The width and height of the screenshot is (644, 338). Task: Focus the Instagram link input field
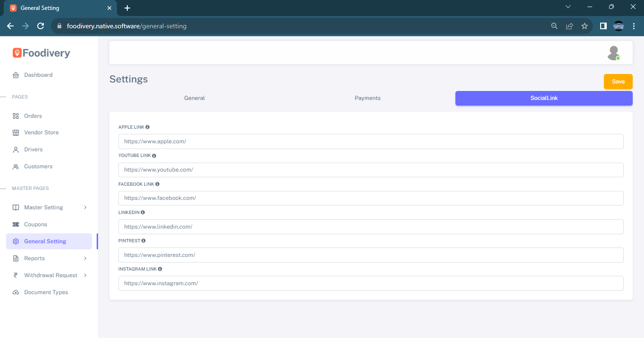(x=371, y=283)
